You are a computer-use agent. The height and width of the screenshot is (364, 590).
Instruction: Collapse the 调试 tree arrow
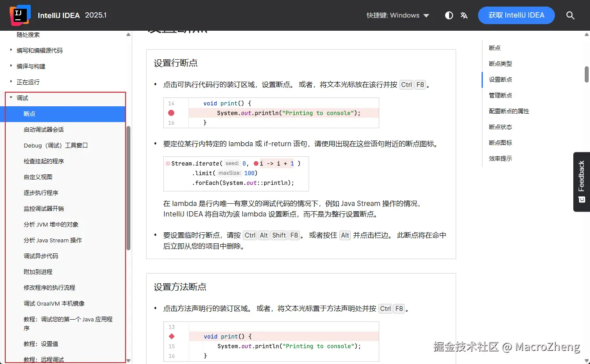(x=11, y=97)
